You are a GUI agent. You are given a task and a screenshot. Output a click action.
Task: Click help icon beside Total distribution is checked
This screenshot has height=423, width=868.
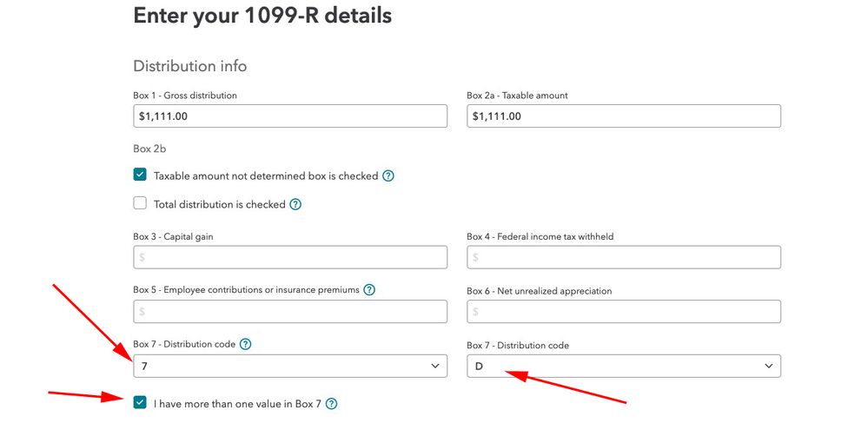pyautogui.click(x=295, y=204)
